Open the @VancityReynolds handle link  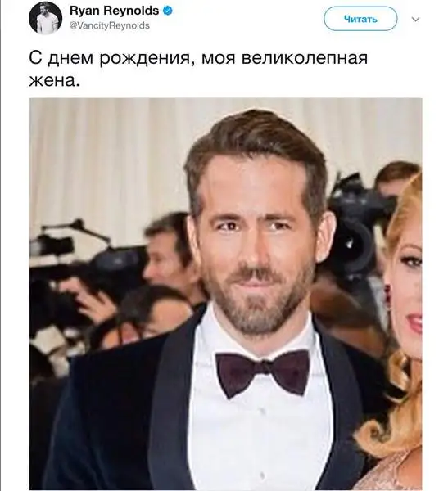(x=110, y=25)
